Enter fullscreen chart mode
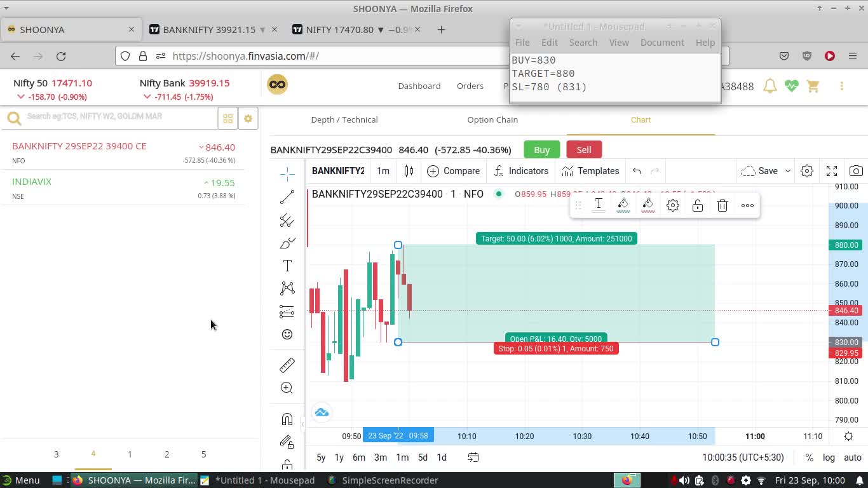The image size is (868, 488). 832,171
